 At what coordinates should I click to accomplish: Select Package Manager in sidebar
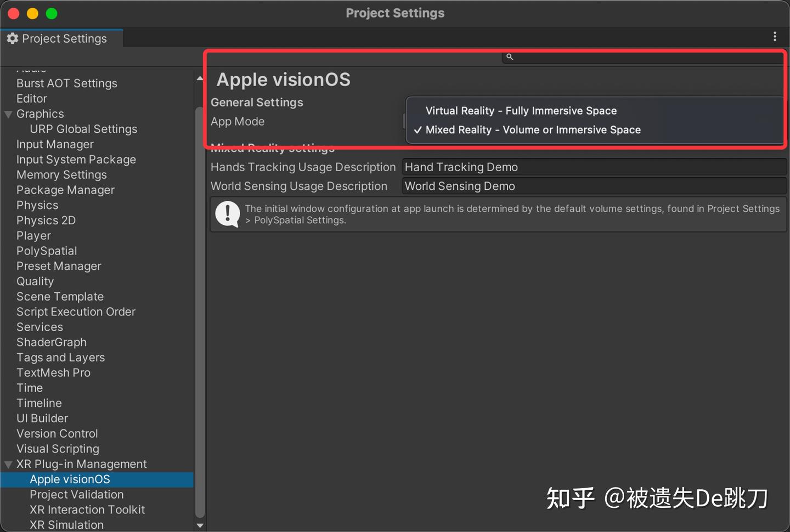(x=65, y=190)
